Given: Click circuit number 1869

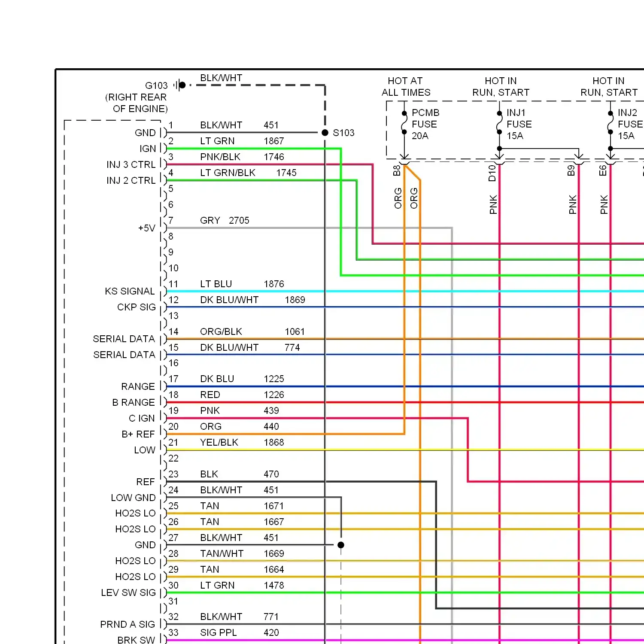Looking at the screenshot, I should click(295, 300).
